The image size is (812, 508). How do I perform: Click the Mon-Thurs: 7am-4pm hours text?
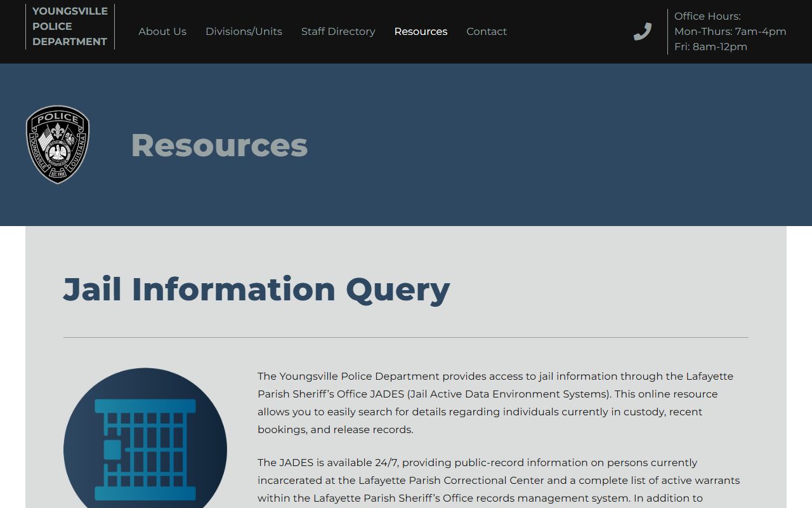click(x=730, y=32)
